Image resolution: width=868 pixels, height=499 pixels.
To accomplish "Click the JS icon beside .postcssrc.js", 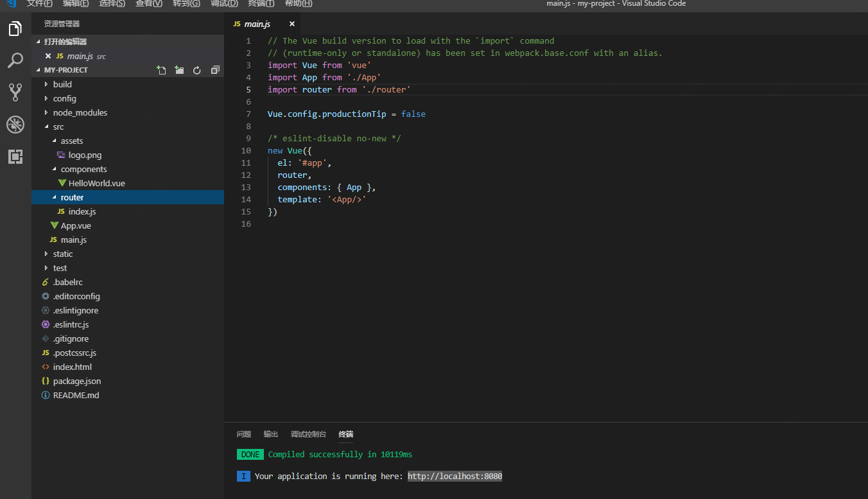I will pyautogui.click(x=45, y=353).
